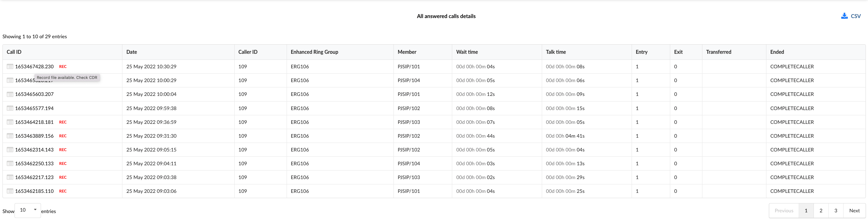
Task: Click wait time '00d 00h 00m 12s'
Action: tap(475, 94)
